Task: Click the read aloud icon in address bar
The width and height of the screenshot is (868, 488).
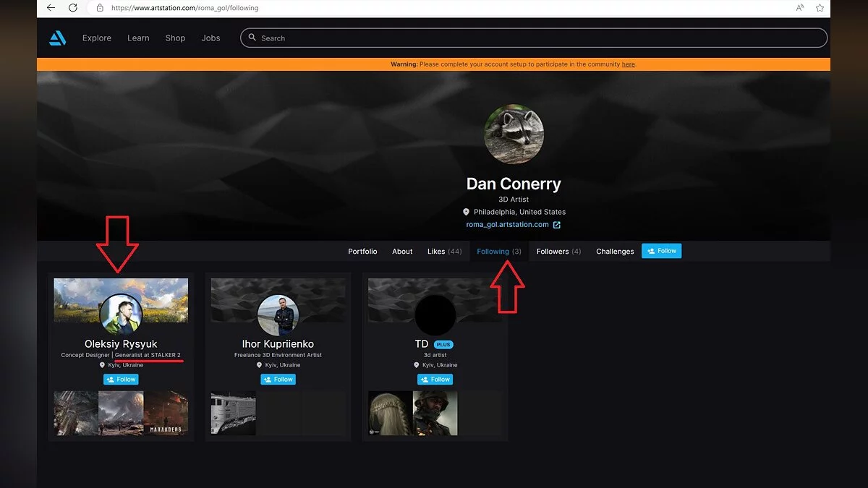Action: pyautogui.click(x=800, y=8)
